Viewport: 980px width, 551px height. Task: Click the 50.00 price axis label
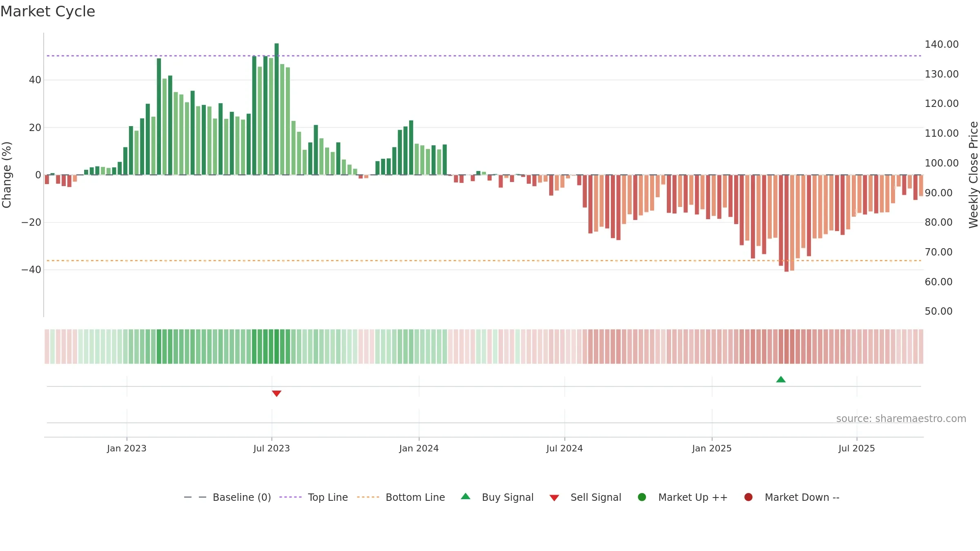pos(938,311)
